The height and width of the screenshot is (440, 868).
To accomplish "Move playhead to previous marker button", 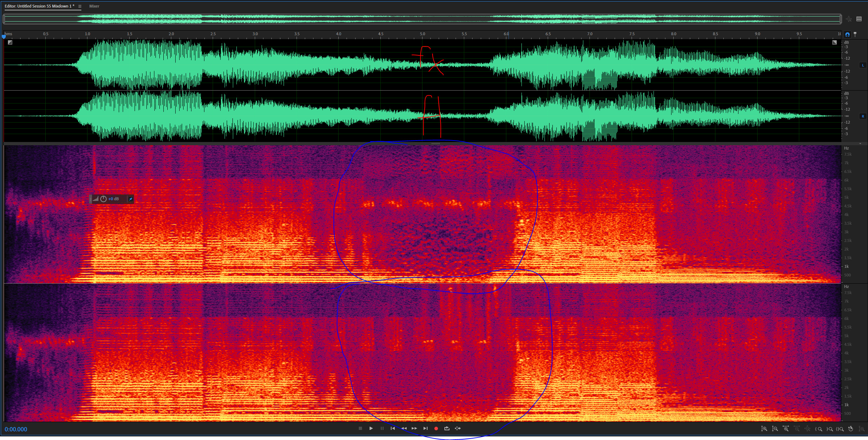I will click(393, 428).
